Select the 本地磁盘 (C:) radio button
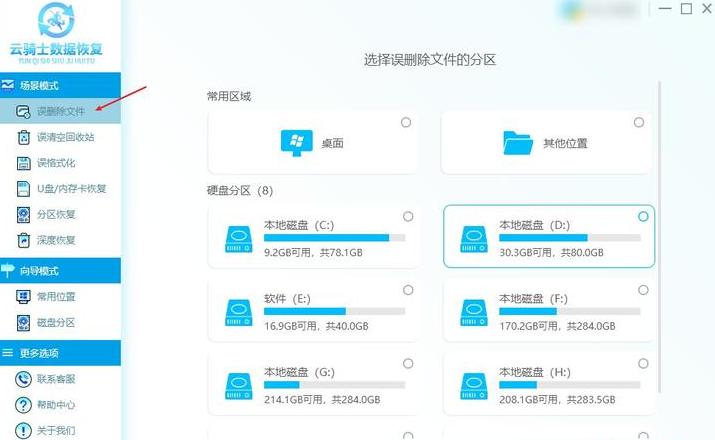The width and height of the screenshot is (715, 440). (408, 216)
